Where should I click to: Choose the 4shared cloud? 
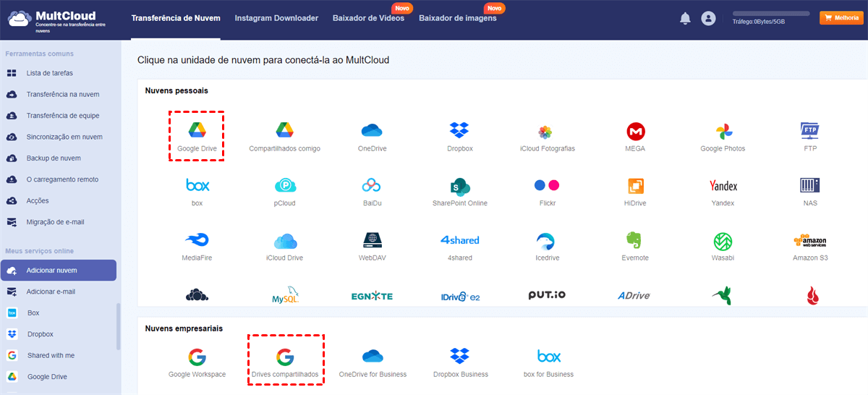[x=459, y=239]
